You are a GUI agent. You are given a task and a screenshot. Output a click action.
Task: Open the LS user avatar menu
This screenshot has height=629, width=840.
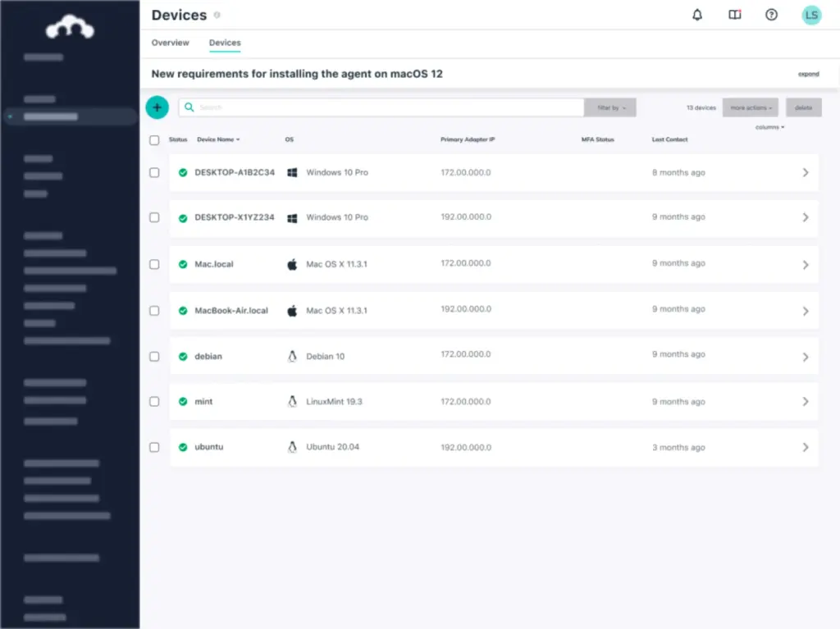tap(810, 15)
